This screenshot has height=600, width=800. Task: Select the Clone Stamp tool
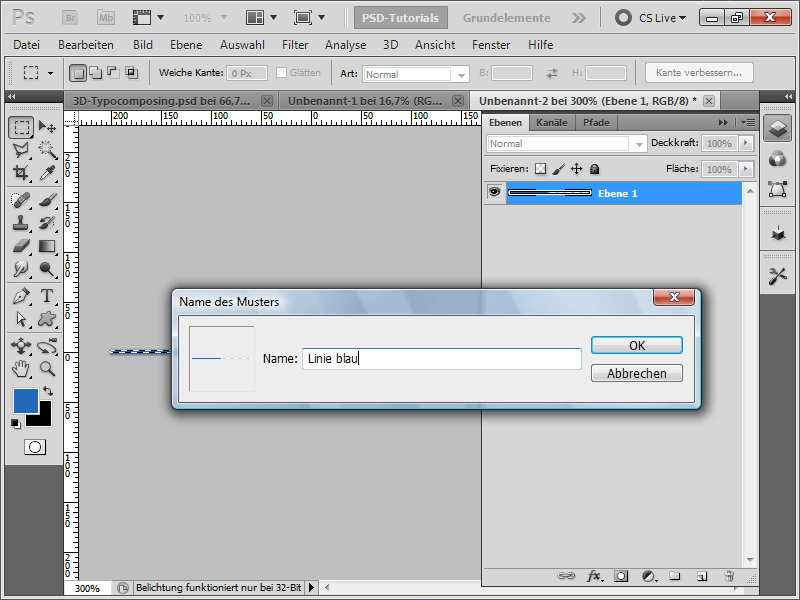[21, 223]
